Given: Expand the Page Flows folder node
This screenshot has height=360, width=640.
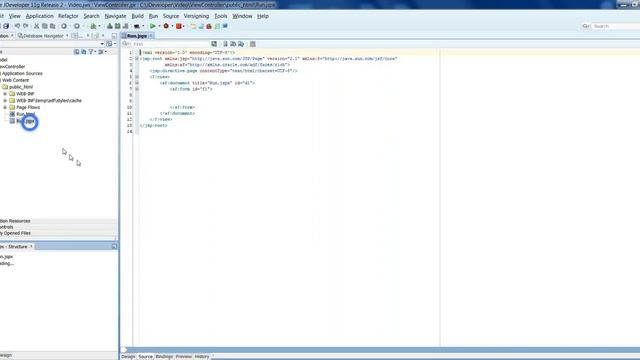Looking at the screenshot, I should 5,107.
